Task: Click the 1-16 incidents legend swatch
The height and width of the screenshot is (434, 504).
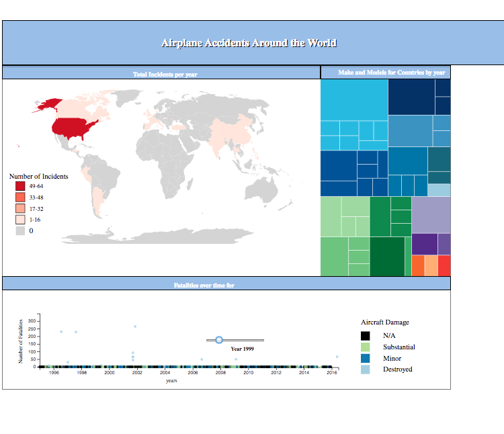Action: [20, 220]
